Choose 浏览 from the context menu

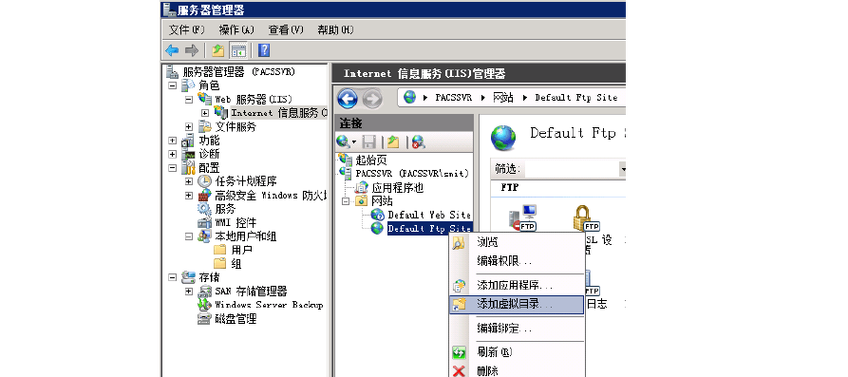[487, 242]
